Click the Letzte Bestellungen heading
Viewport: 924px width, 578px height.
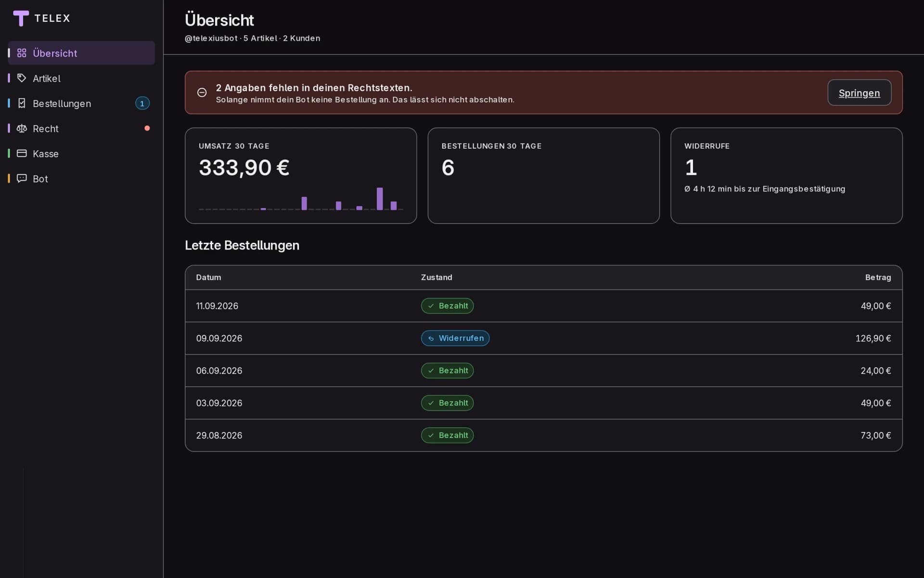click(242, 245)
